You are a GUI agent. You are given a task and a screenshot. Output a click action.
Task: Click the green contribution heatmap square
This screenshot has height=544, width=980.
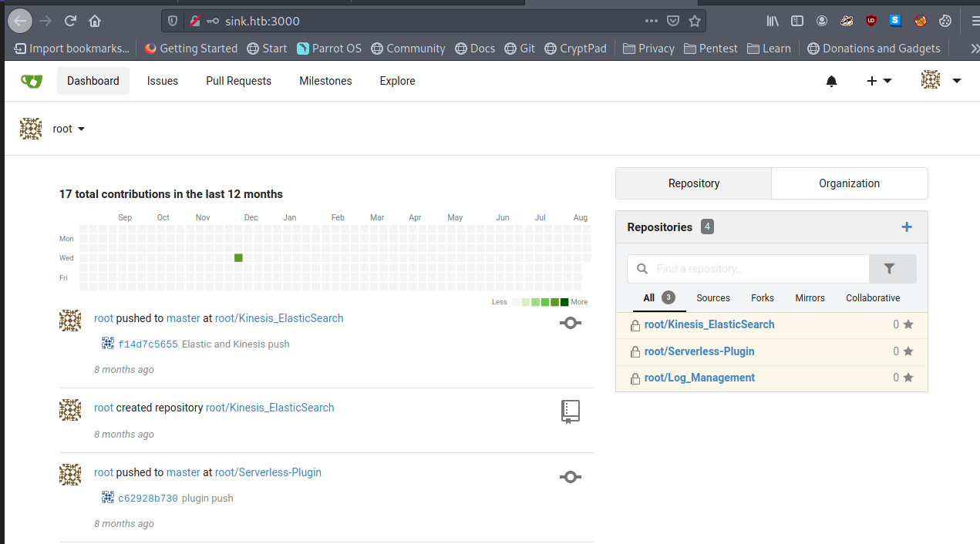(x=238, y=258)
